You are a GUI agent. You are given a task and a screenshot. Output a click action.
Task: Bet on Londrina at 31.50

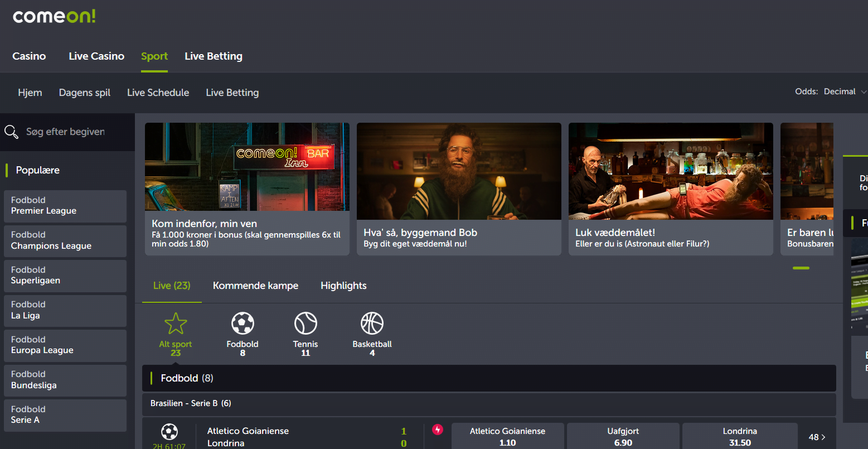[x=740, y=436]
